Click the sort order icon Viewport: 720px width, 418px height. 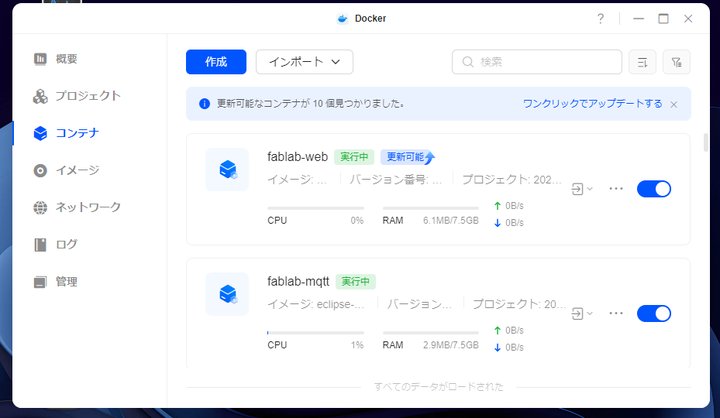[642, 62]
